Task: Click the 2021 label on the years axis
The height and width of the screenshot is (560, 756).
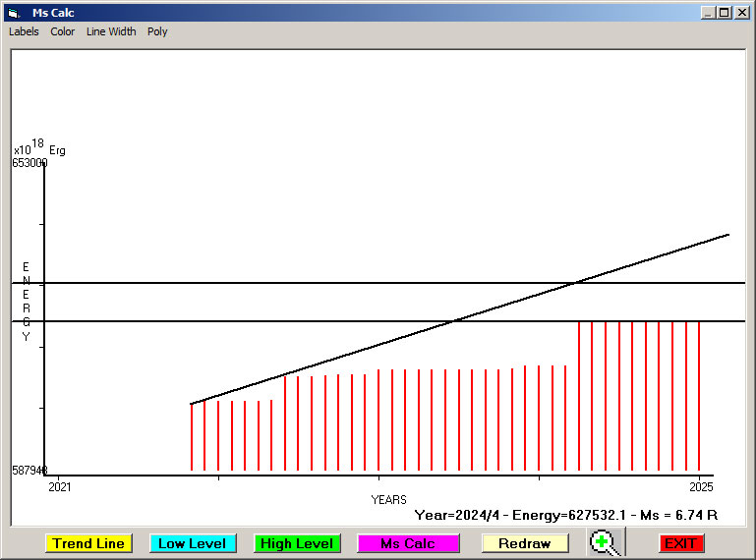Action: point(60,486)
